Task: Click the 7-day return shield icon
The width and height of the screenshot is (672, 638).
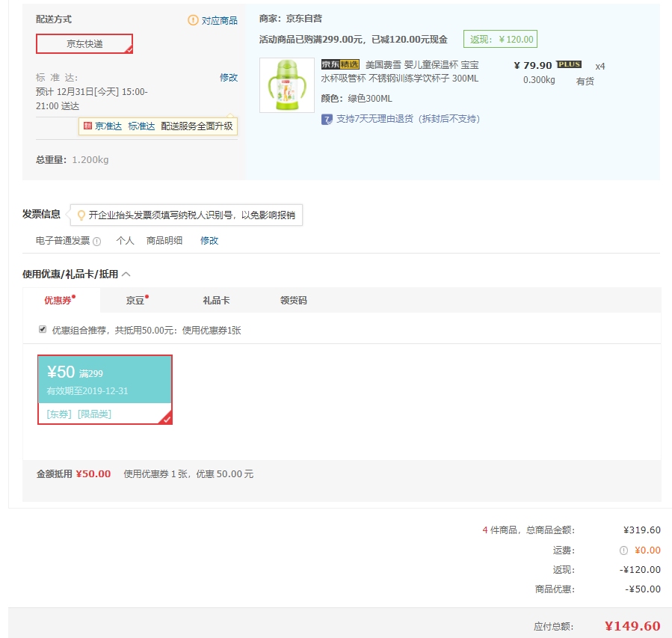Action: [x=327, y=119]
